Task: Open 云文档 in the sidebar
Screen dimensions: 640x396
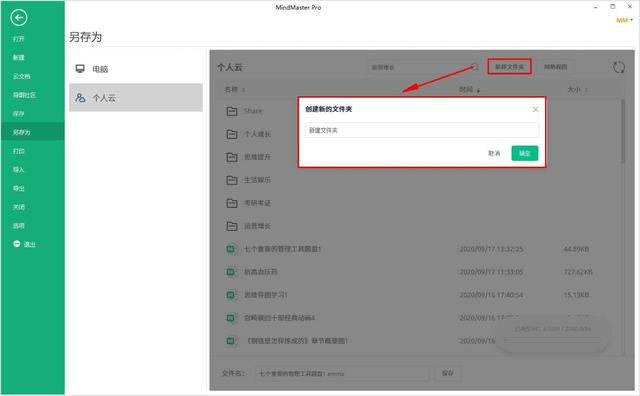Action: [x=22, y=76]
